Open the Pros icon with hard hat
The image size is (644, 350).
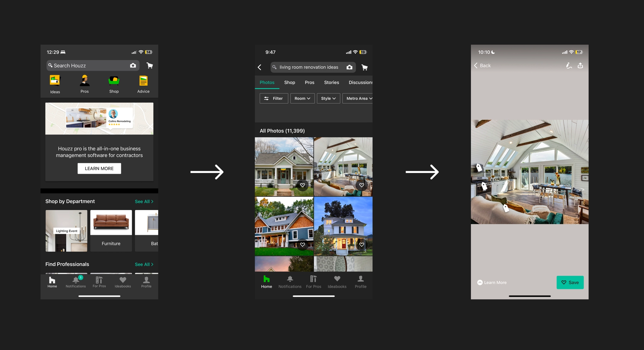pyautogui.click(x=85, y=81)
